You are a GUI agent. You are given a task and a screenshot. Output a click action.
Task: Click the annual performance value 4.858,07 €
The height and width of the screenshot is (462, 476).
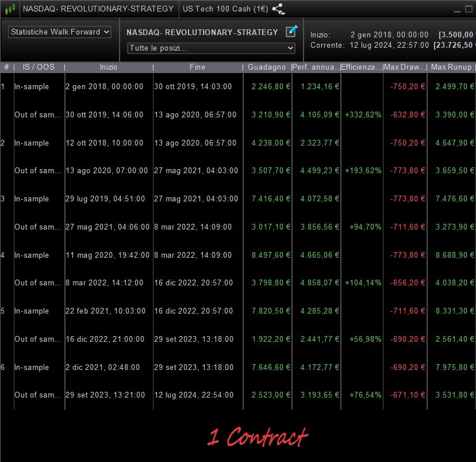pos(320,283)
